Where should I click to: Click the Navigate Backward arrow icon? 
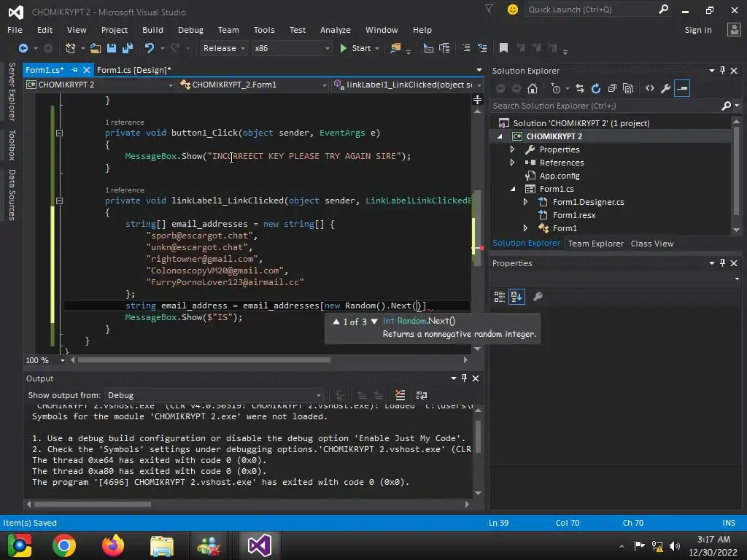[23, 48]
